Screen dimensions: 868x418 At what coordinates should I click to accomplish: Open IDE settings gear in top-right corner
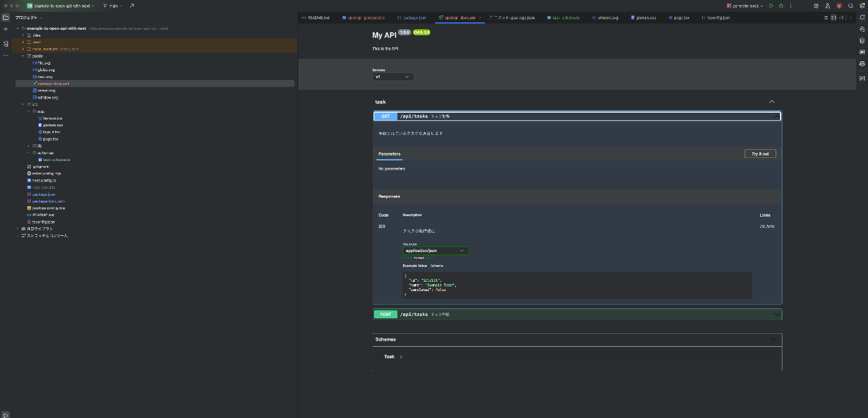[x=862, y=6]
